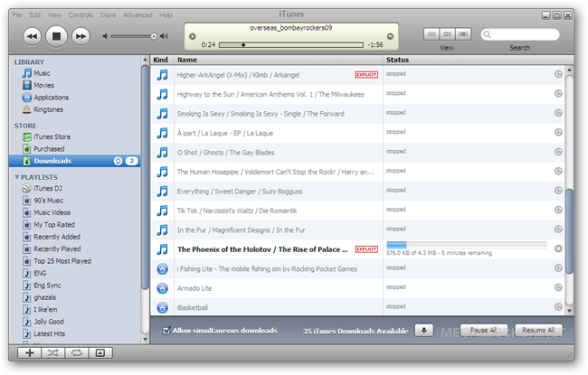This screenshot has width=588, height=375.
Task: Show or hide the artwork viewer
Action: pyautogui.click(x=100, y=353)
